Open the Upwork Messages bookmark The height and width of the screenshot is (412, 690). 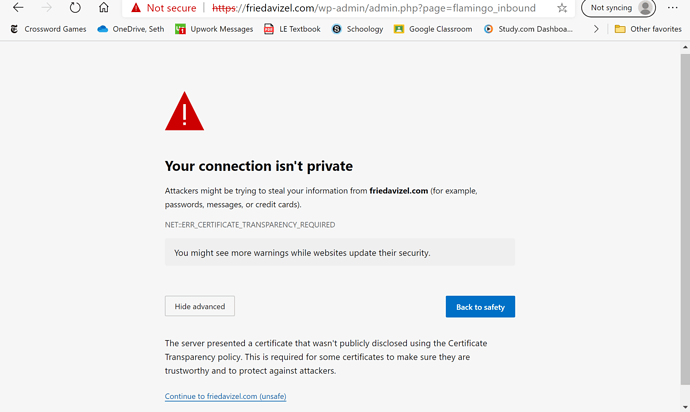(214, 29)
